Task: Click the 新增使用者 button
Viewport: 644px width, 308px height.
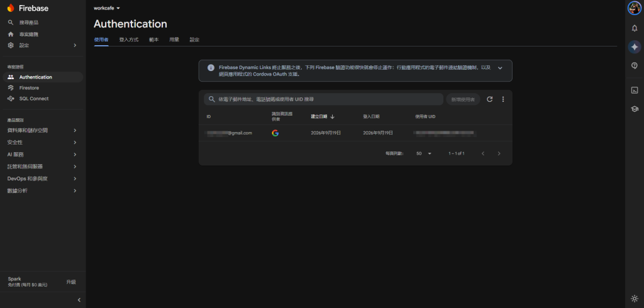Action: [463, 99]
